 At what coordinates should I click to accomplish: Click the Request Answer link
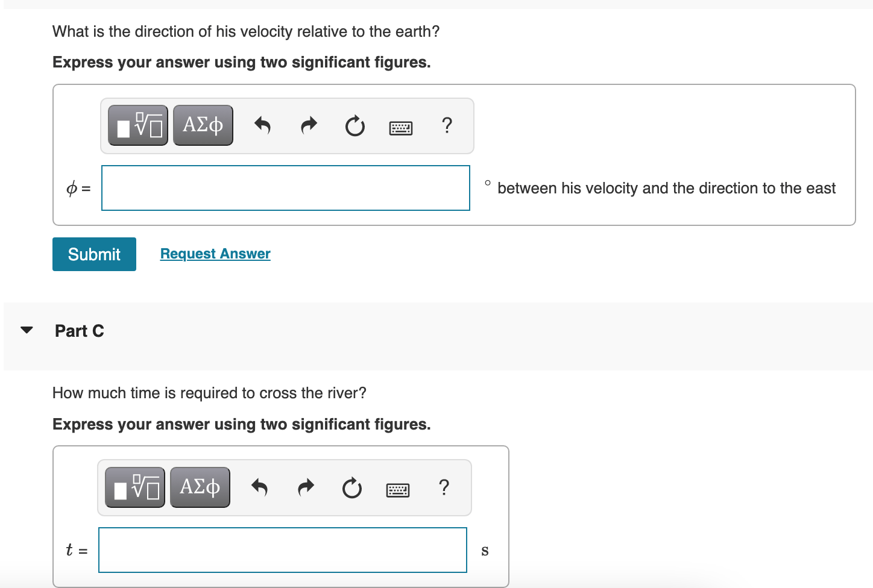(x=215, y=254)
